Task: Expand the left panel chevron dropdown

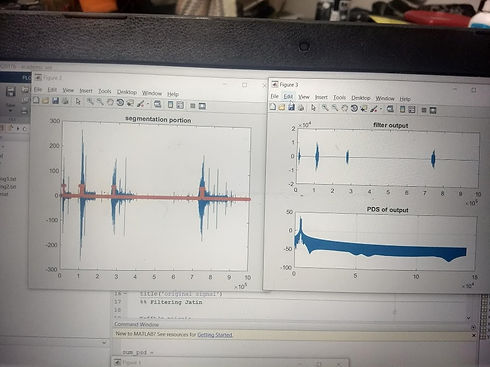Action: click(x=104, y=342)
